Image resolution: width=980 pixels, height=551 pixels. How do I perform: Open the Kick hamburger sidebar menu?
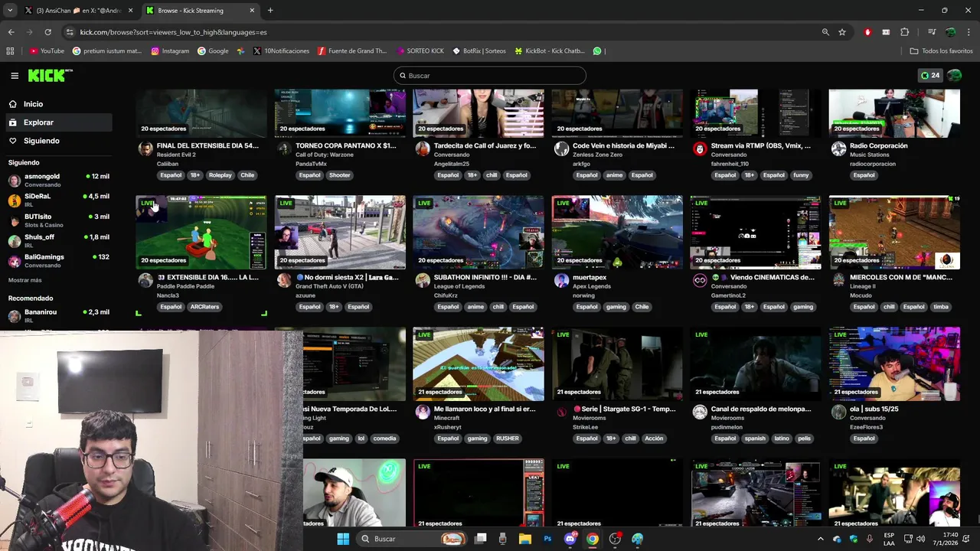15,76
